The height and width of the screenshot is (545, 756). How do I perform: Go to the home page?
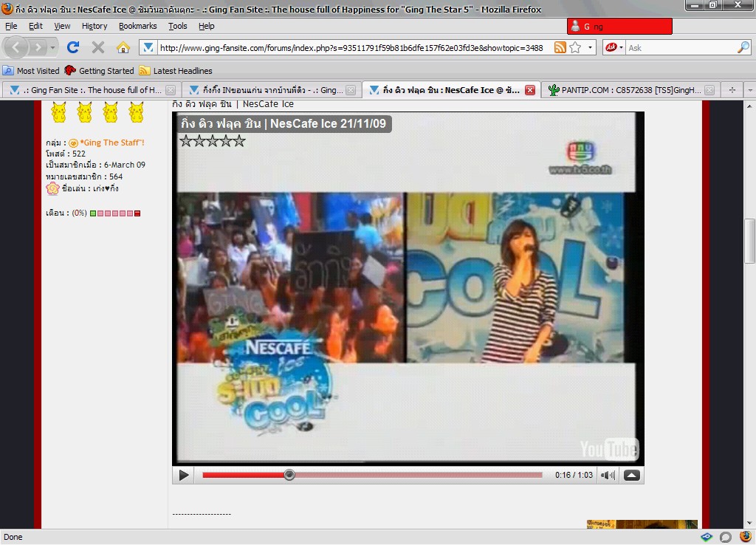(x=123, y=47)
